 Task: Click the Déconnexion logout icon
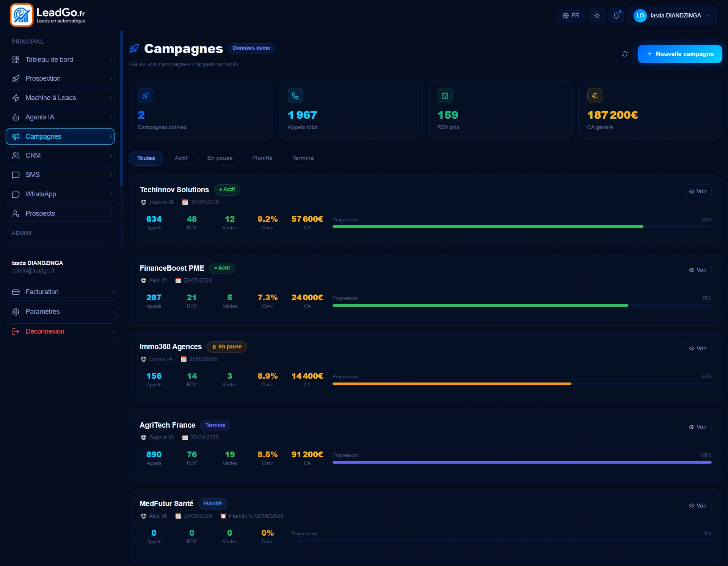16,332
